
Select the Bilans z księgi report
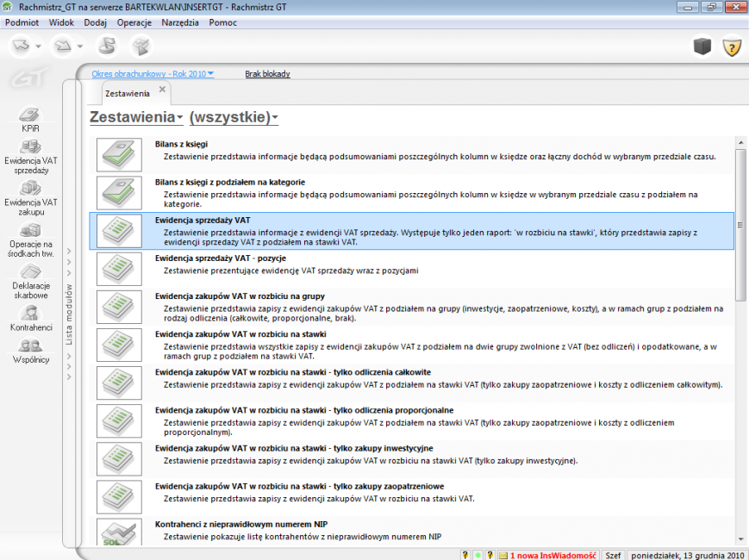(x=181, y=144)
